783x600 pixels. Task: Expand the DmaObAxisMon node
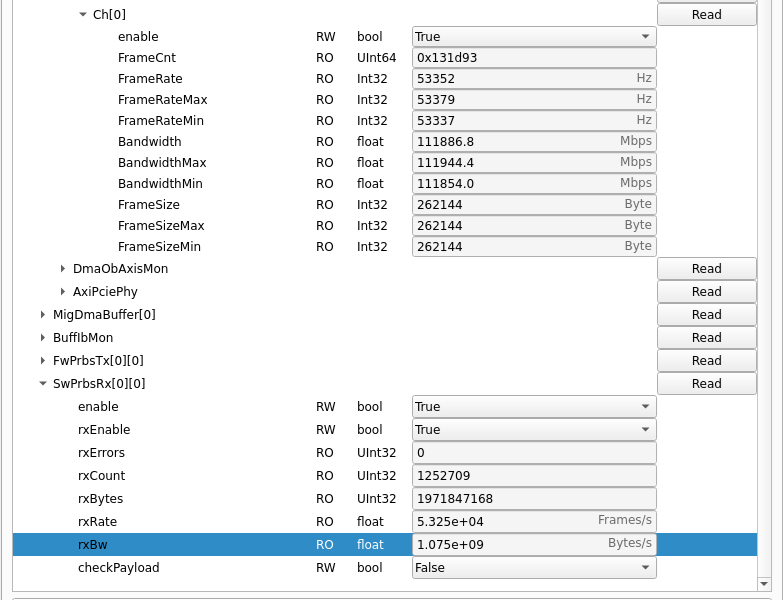click(63, 269)
